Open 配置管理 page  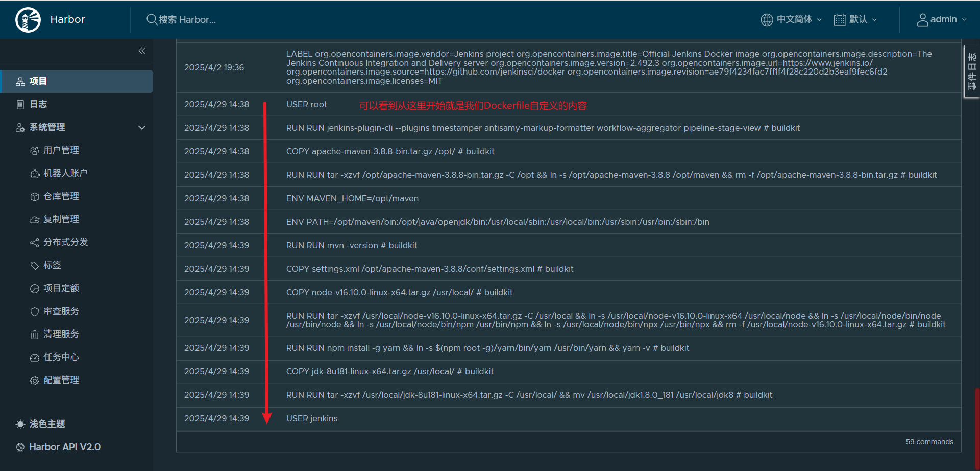pyautogui.click(x=61, y=380)
